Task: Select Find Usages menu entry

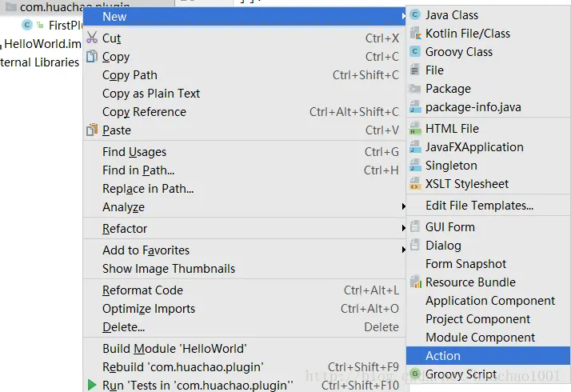Action: point(134,152)
